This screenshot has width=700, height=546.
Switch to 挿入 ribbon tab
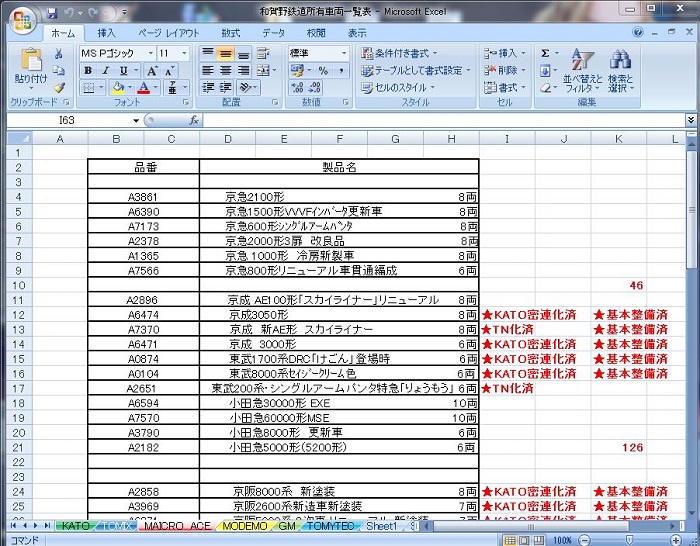pyautogui.click(x=106, y=33)
